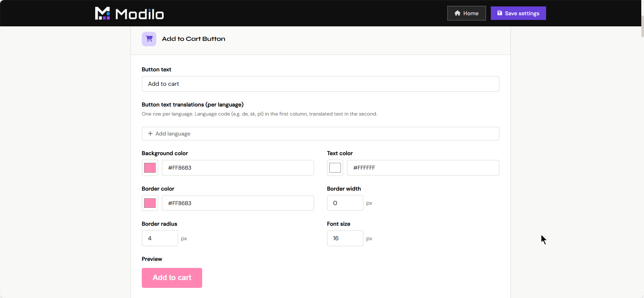Focus the Button text input field
Viewport: 644px width, 298px height.
[x=320, y=84]
